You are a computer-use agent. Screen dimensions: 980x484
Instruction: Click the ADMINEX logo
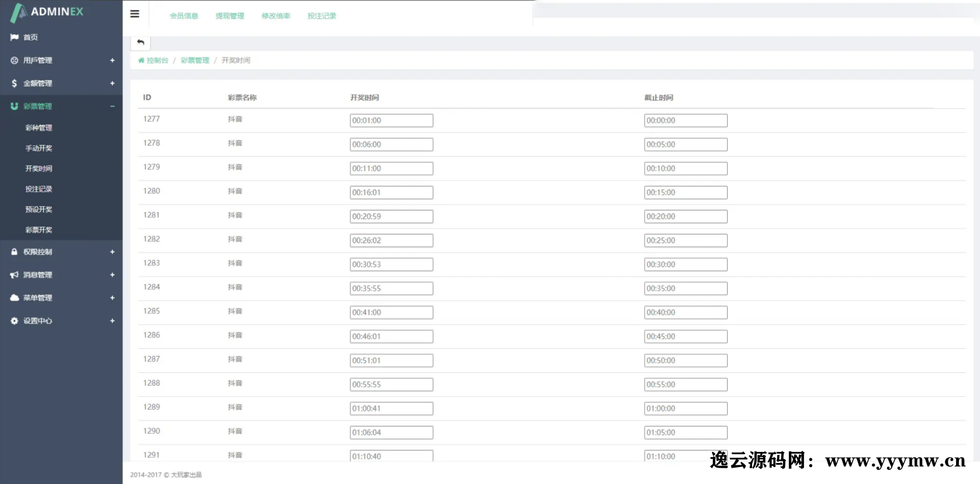tap(47, 12)
